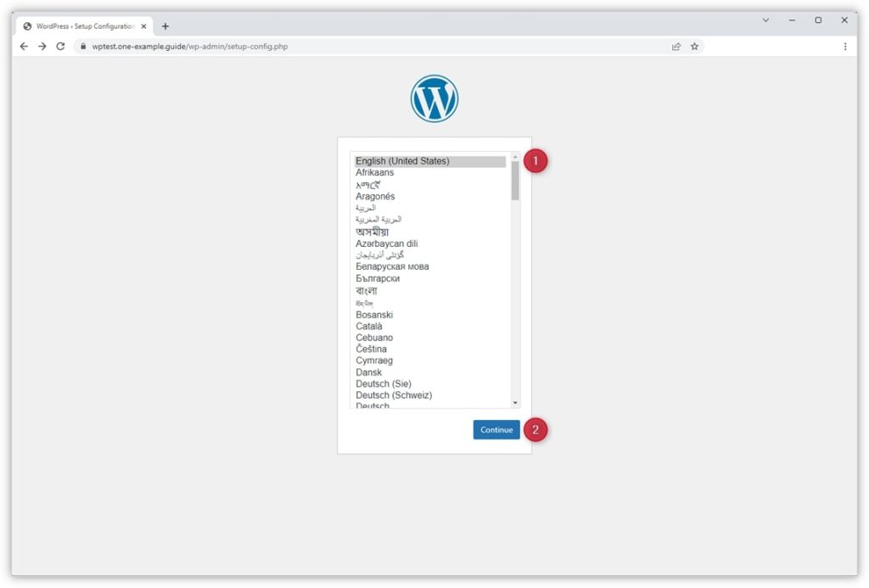Pick Deutsch (Sie) in the list
Image resolution: width=869 pixels, height=588 pixels.
430,384
